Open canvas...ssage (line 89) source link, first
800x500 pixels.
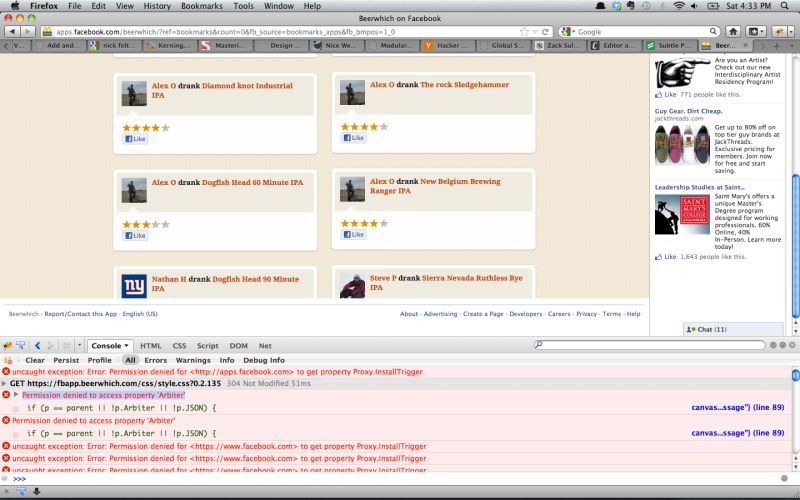[737, 407]
